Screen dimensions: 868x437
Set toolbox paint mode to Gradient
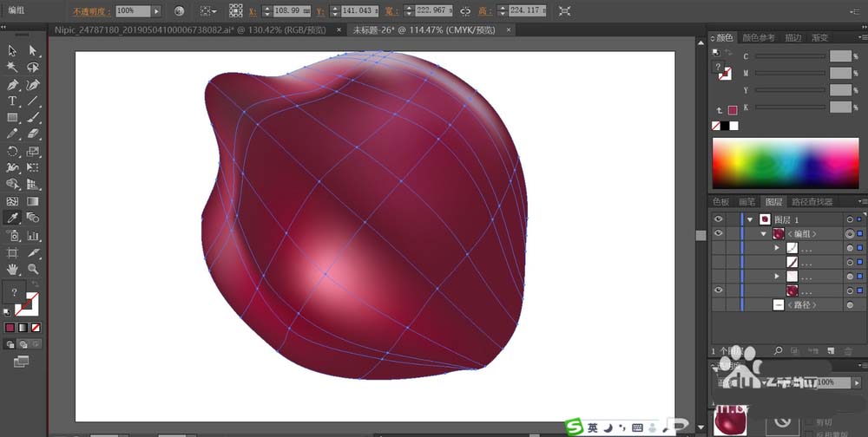[x=23, y=328]
